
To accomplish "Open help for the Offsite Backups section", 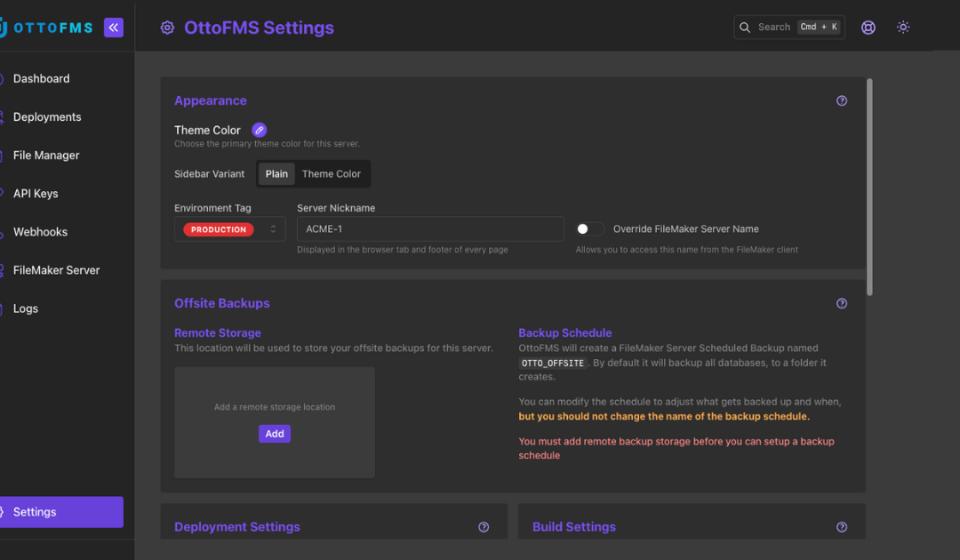I will pyautogui.click(x=841, y=304).
